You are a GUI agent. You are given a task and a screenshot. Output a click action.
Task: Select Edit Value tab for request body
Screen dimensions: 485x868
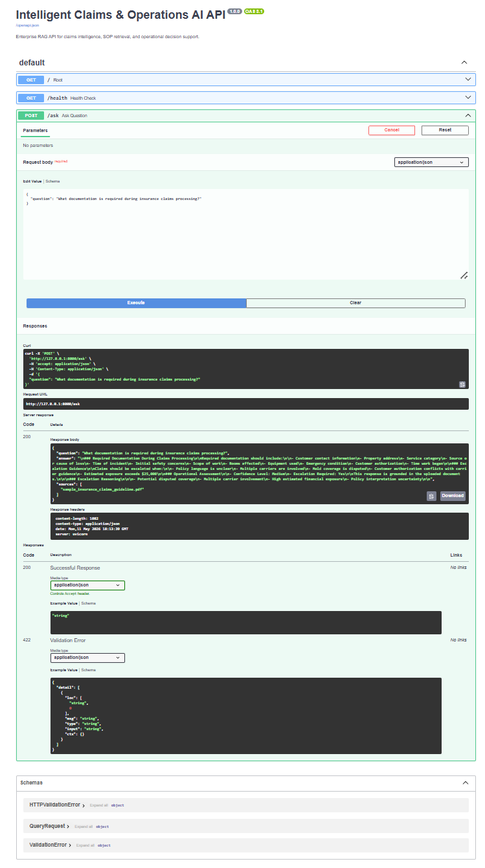32,181
